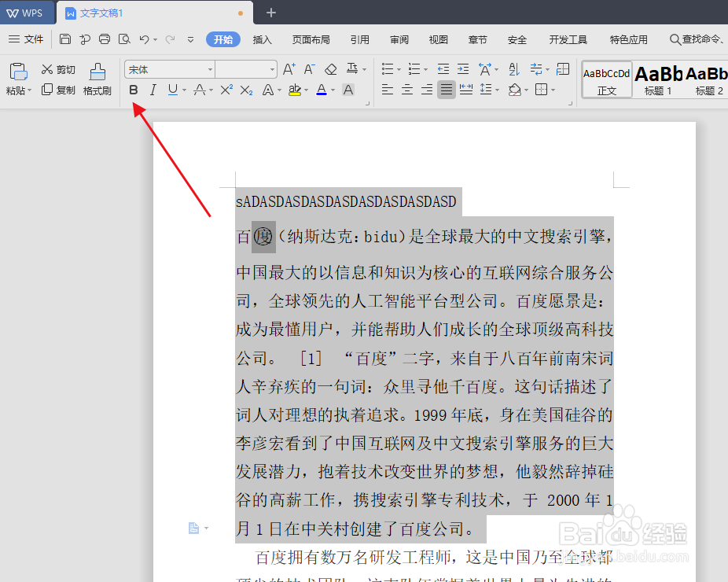The height and width of the screenshot is (582, 728).
Task: Decrease font size with A- icon
Action: [309, 69]
